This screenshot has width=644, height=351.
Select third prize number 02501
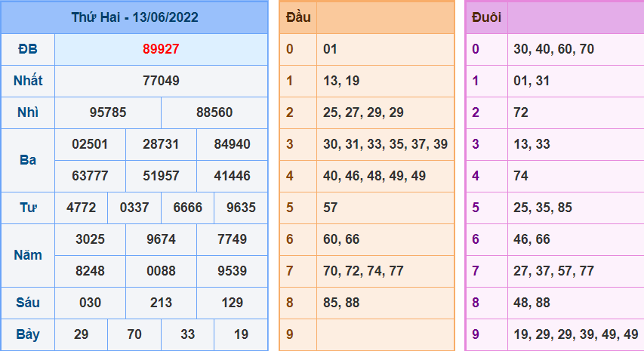[x=90, y=144]
